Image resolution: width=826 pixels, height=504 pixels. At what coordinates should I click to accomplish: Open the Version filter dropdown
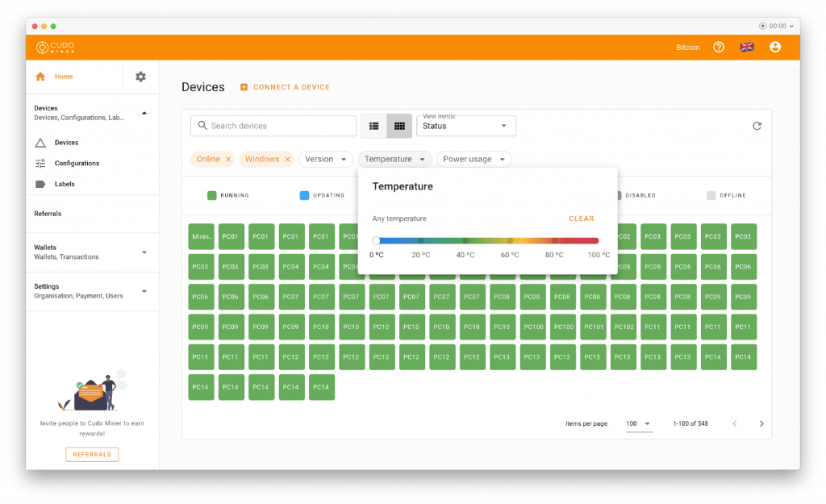pos(326,159)
